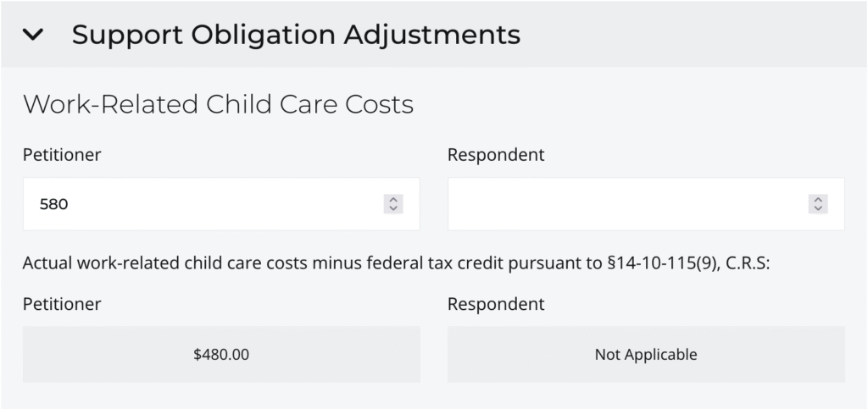Image resolution: width=868 pixels, height=409 pixels.
Task: Click the Petitioner label above the $480.00 box
Action: point(63,303)
